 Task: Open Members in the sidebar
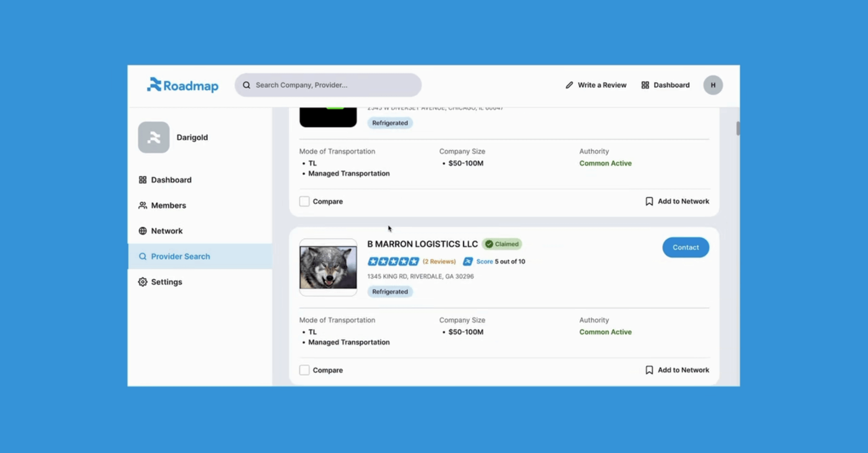pyautogui.click(x=168, y=206)
